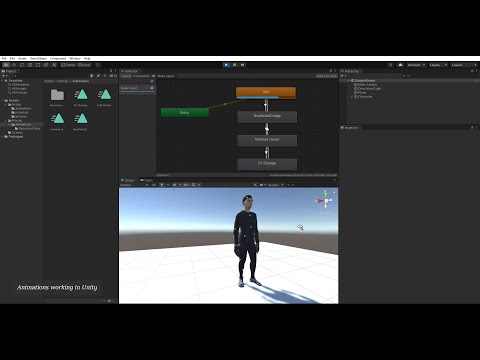Select the NeoBulletDodge state node

point(267,117)
